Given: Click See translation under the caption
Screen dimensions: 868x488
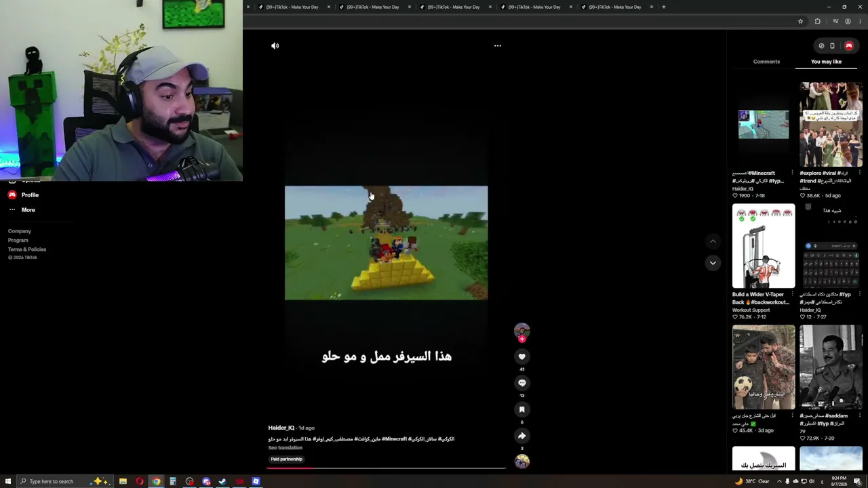Looking at the screenshot, I should tap(285, 448).
